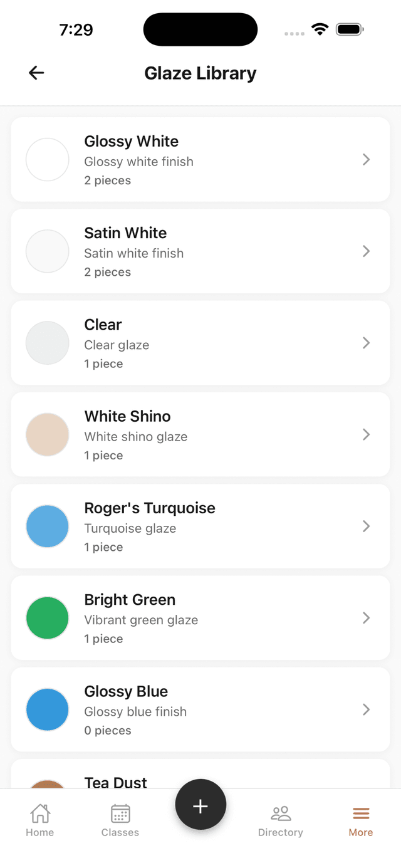Open the Directory people icon
Screen dimensions: 401x868
tap(281, 813)
